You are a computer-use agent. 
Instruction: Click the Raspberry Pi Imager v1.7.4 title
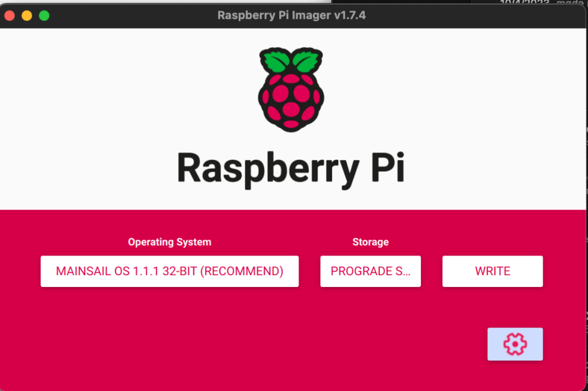click(x=292, y=15)
